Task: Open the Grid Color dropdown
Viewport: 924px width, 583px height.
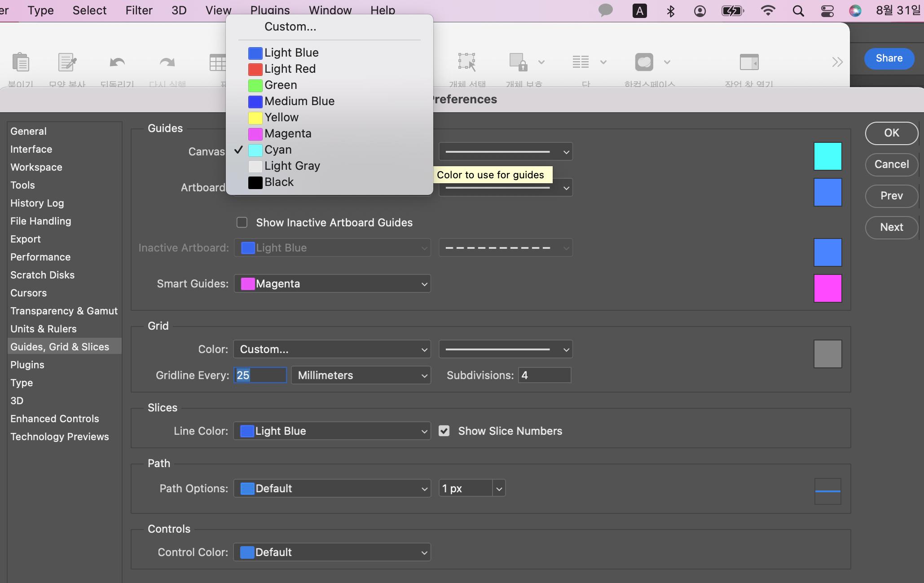Action: [x=332, y=349]
